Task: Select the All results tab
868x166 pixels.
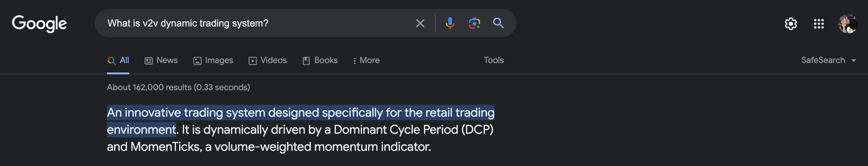Action: click(118, 60)
